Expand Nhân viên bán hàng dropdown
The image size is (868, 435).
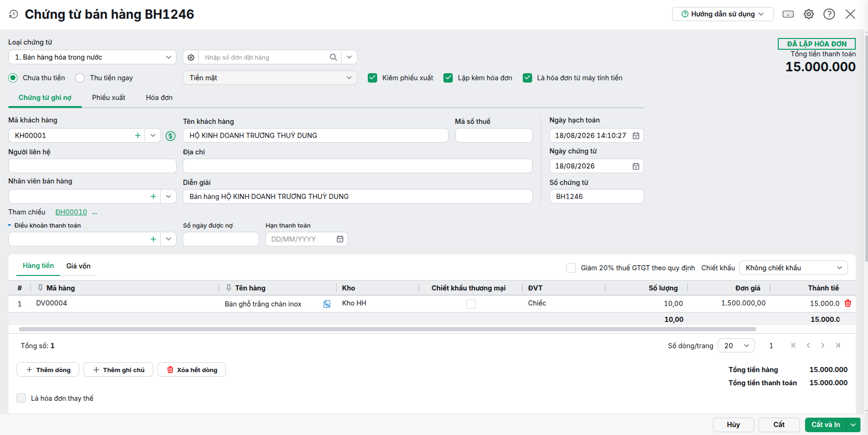pos(168,197)
